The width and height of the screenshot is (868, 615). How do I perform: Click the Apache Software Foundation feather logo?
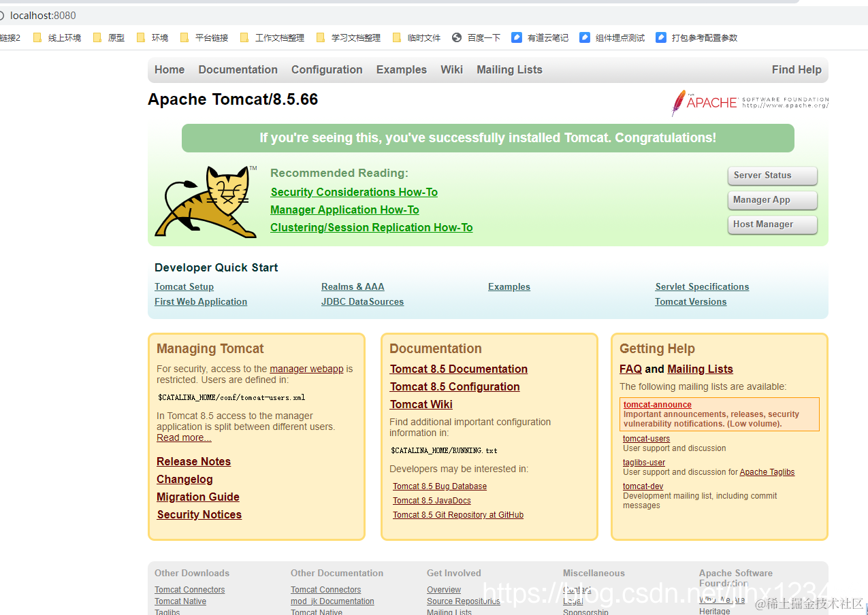(750, 103)
